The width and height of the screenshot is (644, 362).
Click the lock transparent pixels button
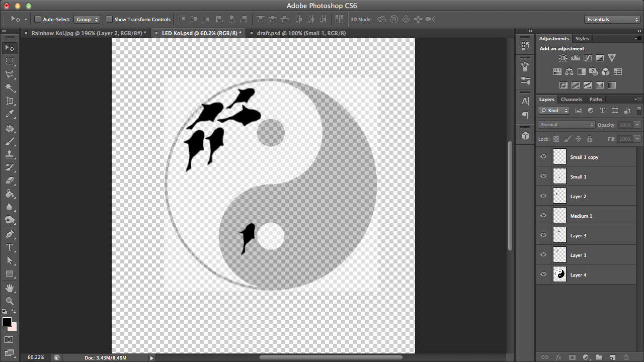556,139
